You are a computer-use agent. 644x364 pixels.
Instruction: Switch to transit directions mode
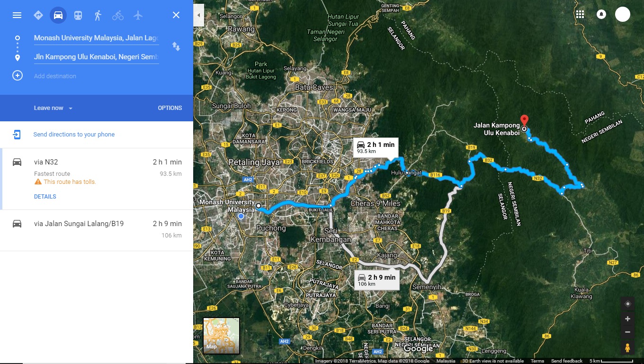[x=78, y=15]
